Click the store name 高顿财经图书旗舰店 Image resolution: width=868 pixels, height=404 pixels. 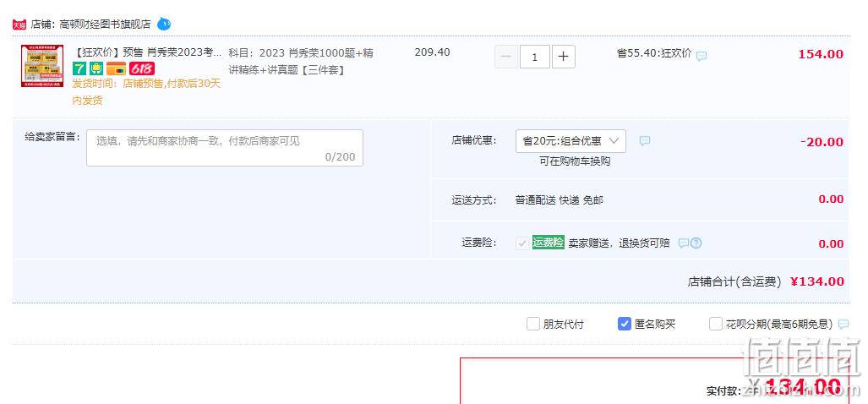coord(105,25)
